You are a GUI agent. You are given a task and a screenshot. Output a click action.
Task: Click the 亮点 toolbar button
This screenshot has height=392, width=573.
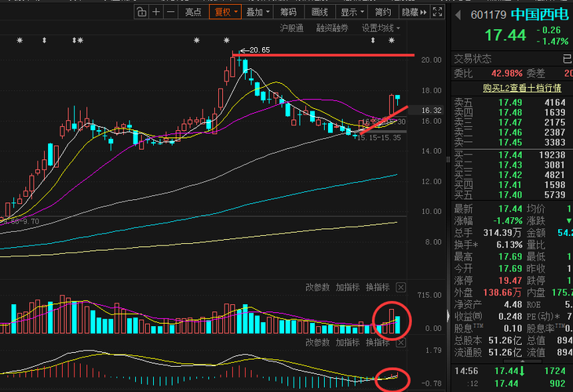[x=193, y=12]
